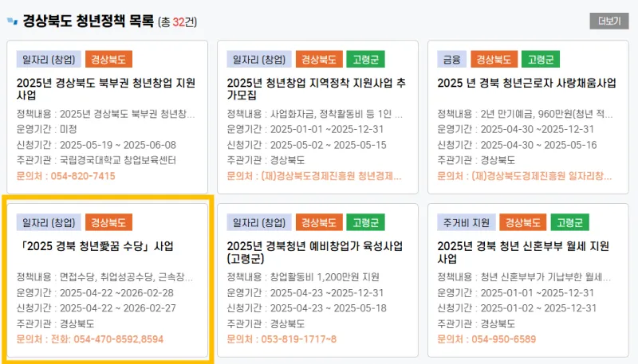Click 신청기간 2025-01-02 ~ 2025-12-31 text

click(517, 308)
